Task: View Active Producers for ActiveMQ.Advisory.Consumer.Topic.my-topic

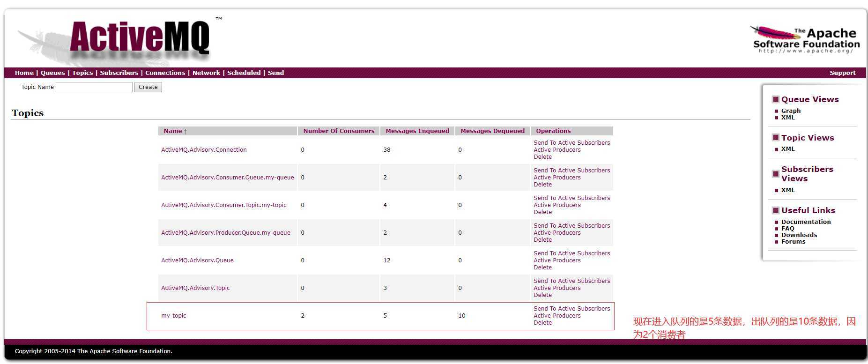Action: click(x=557, y=205)
